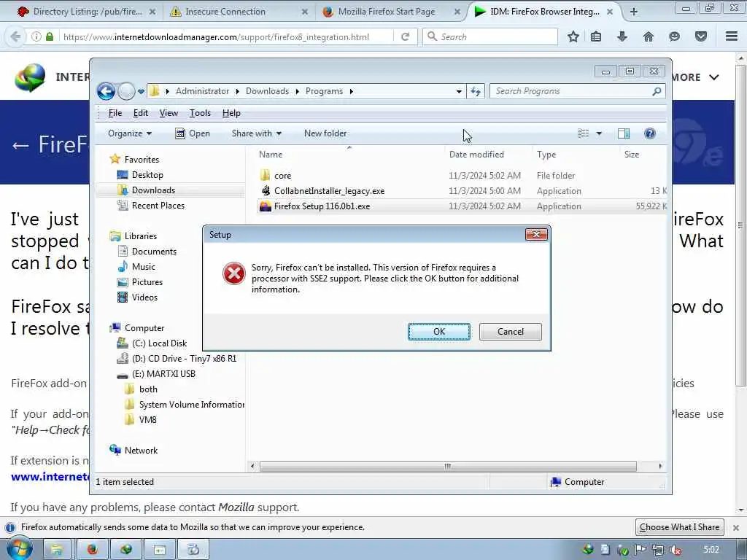747x560 pixels.
Task: Open the Tools menu in Explorer
Action: point(200,113)
